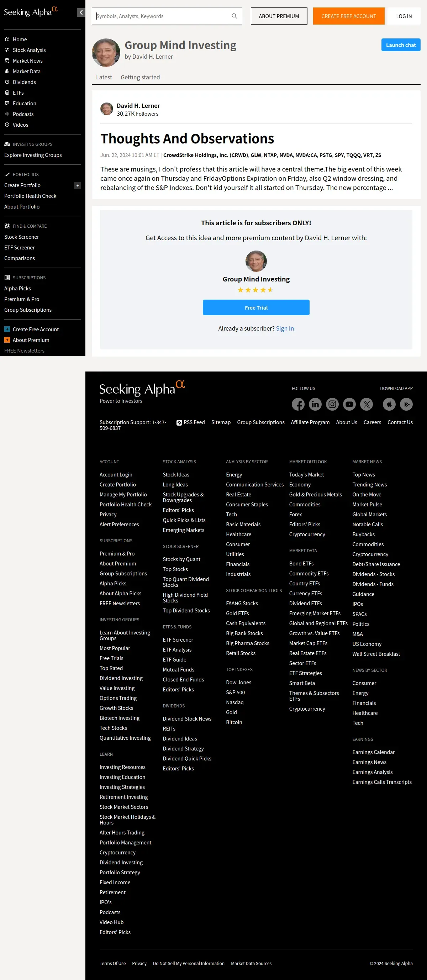Open the Affiliate Program footer link

310,423
